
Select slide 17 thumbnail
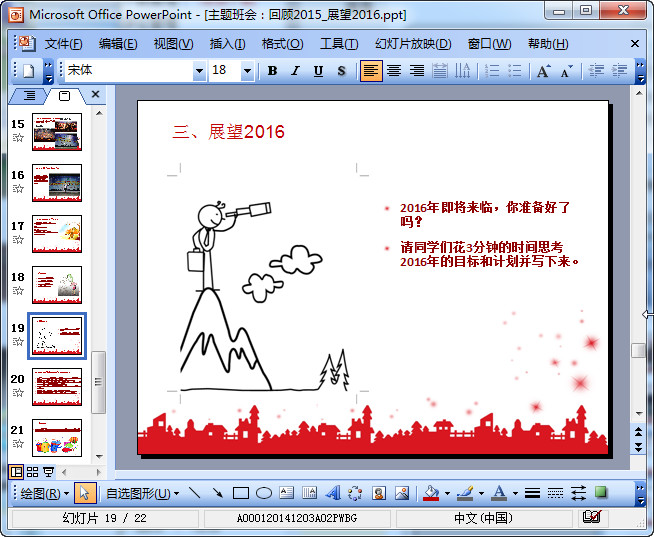(57, 234)
